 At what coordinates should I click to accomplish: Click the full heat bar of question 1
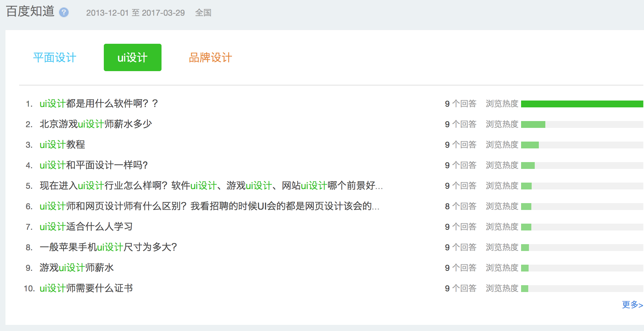click(x=582, y=104)
